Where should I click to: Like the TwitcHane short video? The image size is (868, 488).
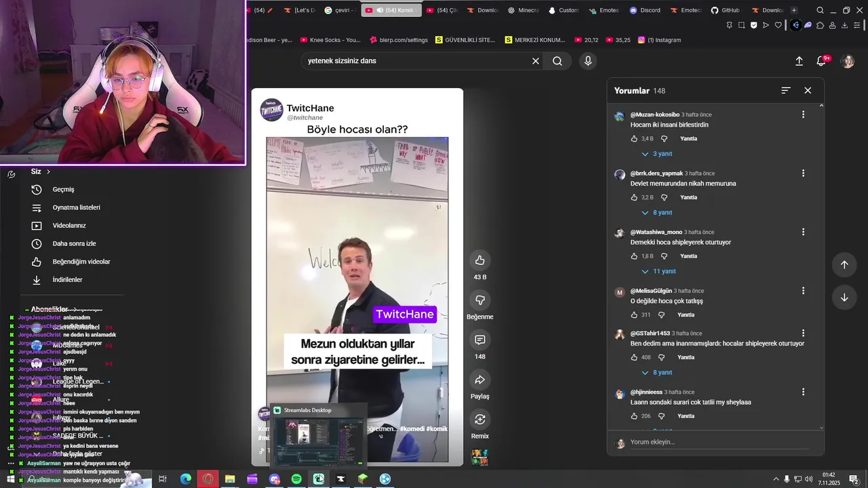[479, 260]
